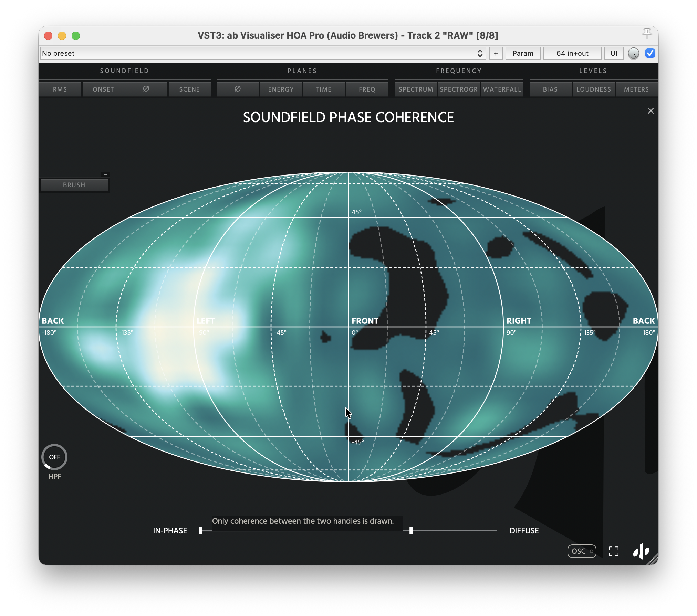Pin the plugin window on top
Image resolution: width=697 pixels, height=616 pixels.
647,34
